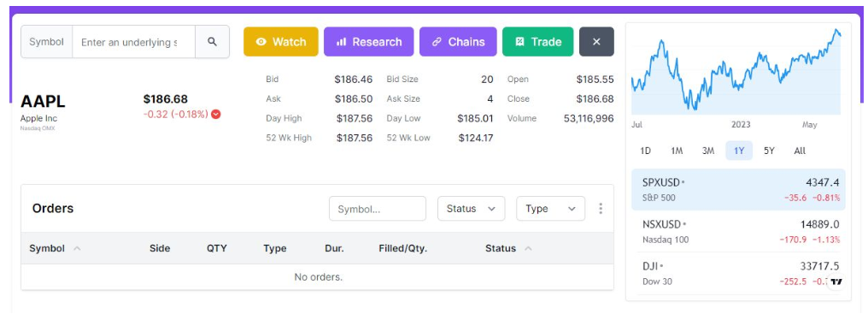Add AAPL to the watch list
Viewport: 868px width, 320px height.
(281, 42)
